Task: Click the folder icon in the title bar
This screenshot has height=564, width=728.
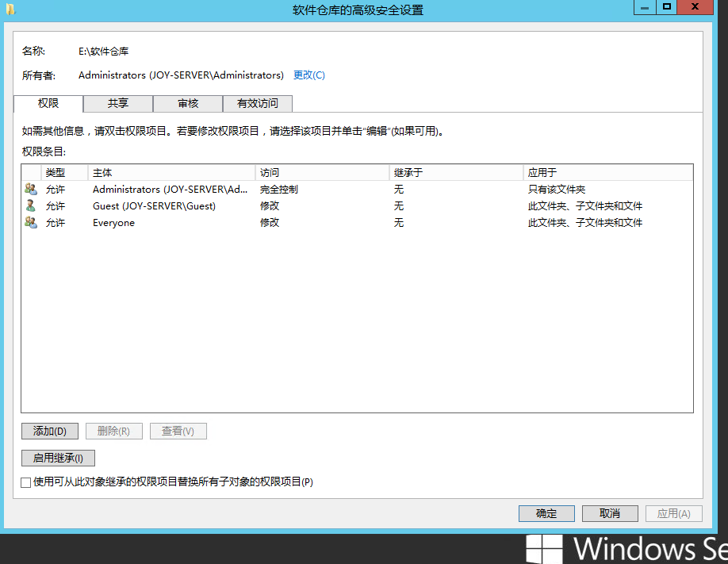Action: click(12, 10)
